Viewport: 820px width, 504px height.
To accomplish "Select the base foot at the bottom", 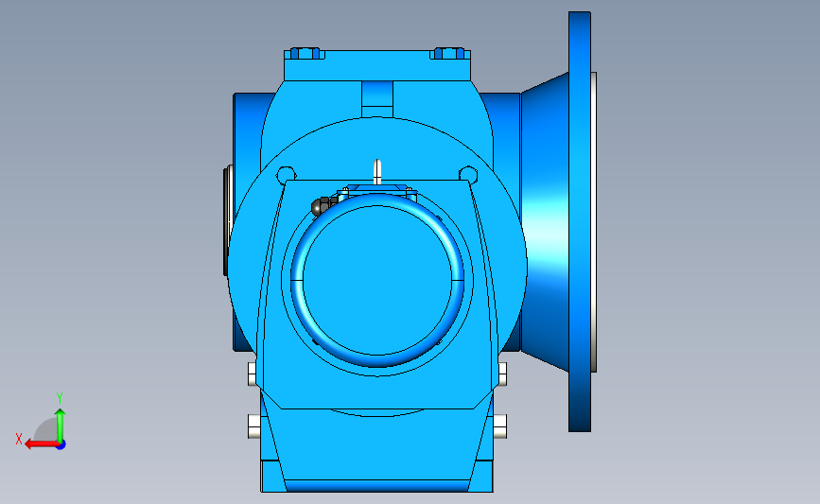I will 377,476.
